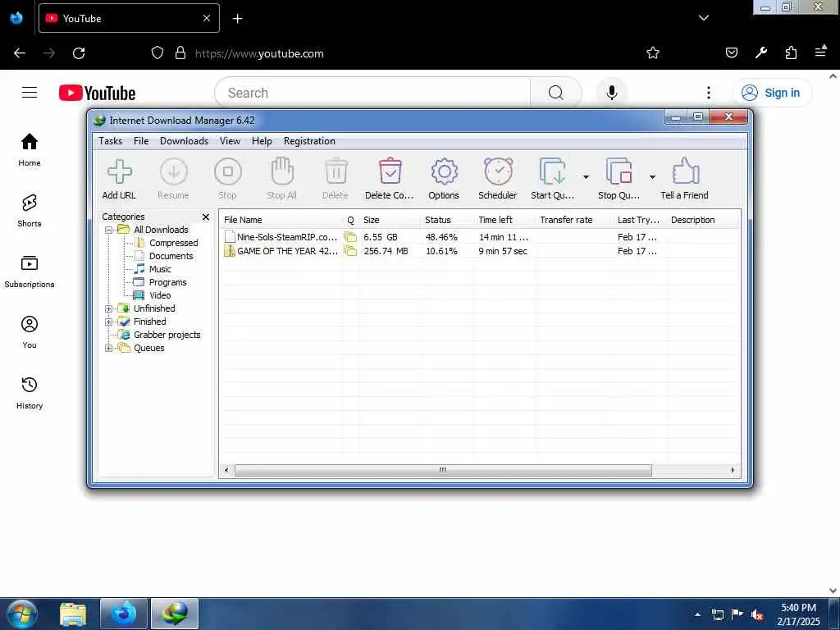Select the Nine-Sols-SteamRIP download row
This screenshot has width=840, height=630.
(x=479, y=237)
